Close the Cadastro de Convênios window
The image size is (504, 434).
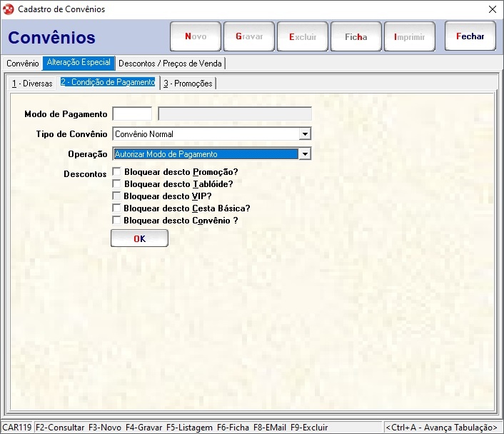coord(493,9)
